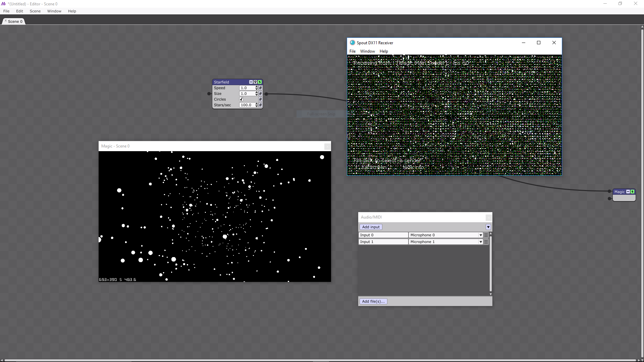The image size is (644, 362).
Task: Click the Magic app logo in title bar
Action: coord(4,4)
